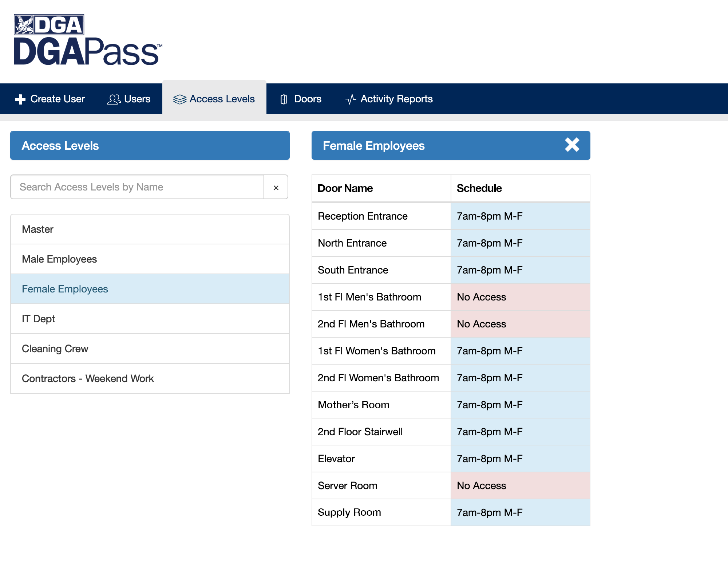
Task: Click Create User in the navigation
Action: [x=58, y=98]
